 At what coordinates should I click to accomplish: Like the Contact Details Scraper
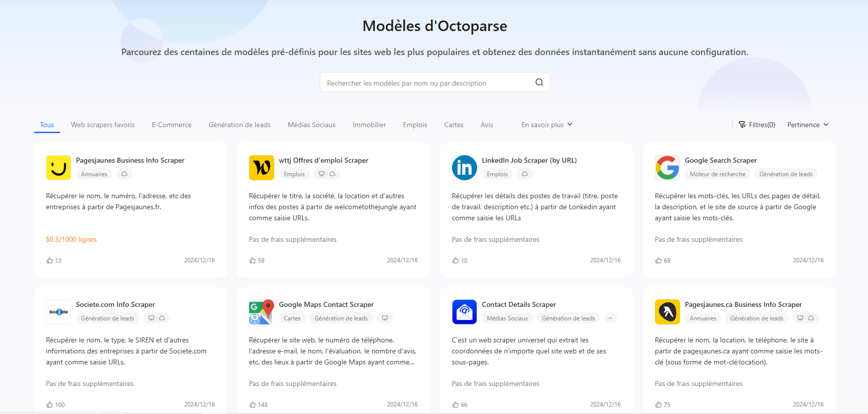click(456, 404)
